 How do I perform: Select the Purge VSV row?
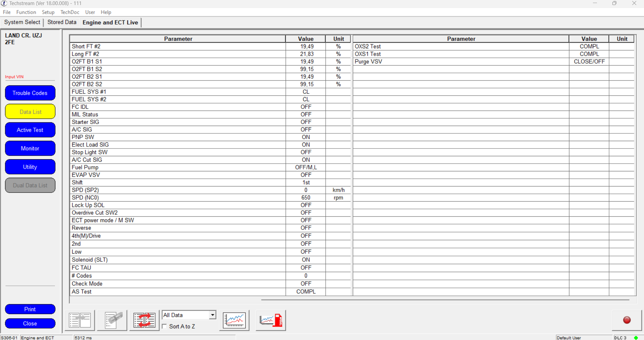494,61
